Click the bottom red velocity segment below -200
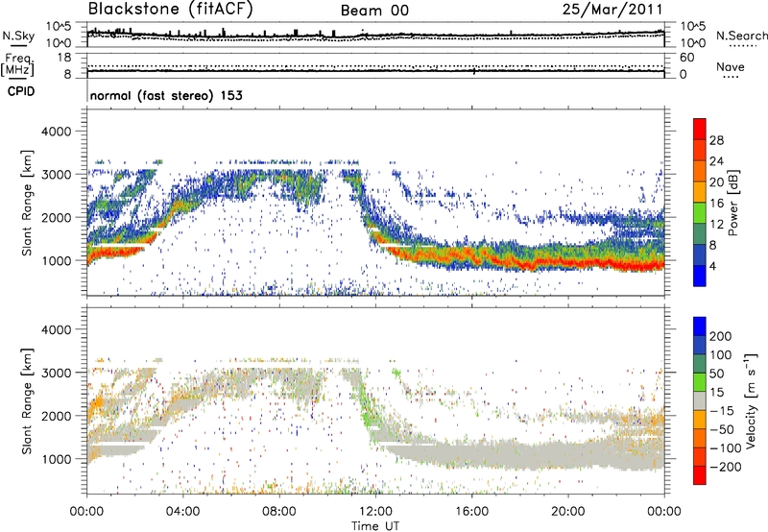The height and width of the screenshot is (532, 768). [700, 475]
